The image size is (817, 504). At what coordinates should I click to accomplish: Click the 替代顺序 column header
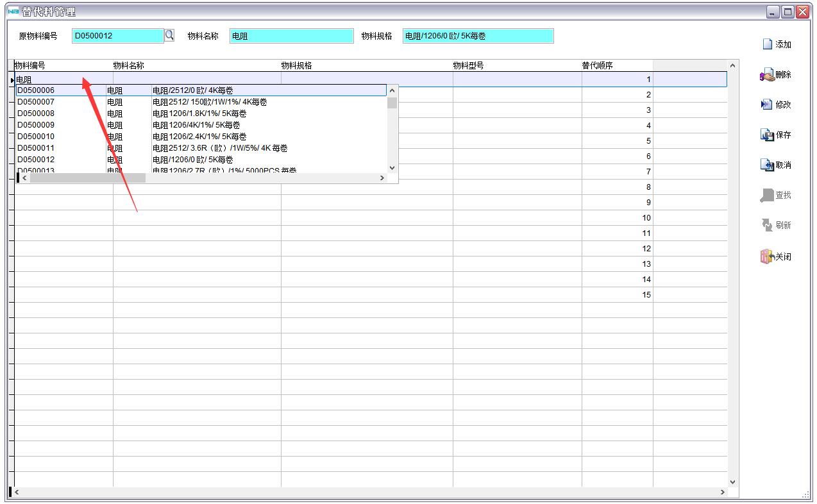pos(597,65)
